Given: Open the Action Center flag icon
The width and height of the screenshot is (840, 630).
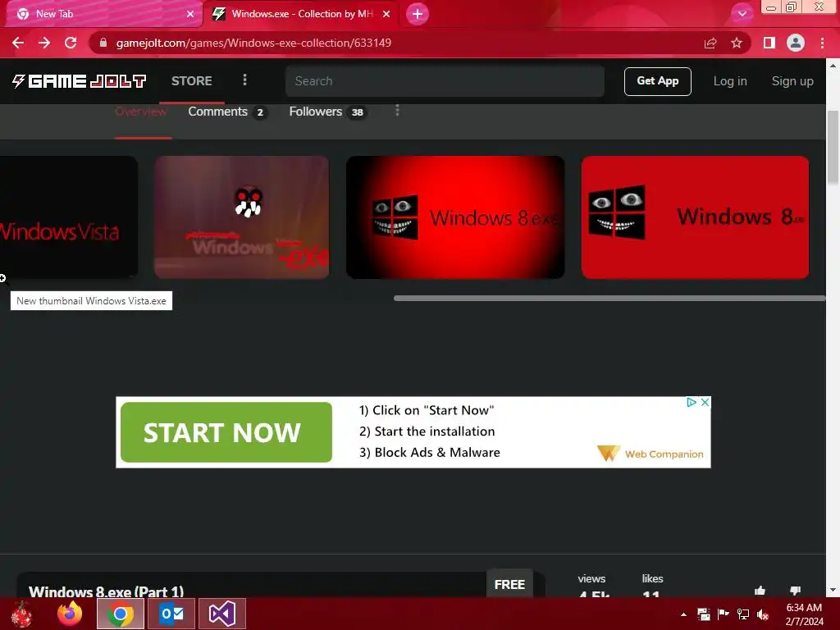Looking at the screenshot, I should (x=724, y=614).
